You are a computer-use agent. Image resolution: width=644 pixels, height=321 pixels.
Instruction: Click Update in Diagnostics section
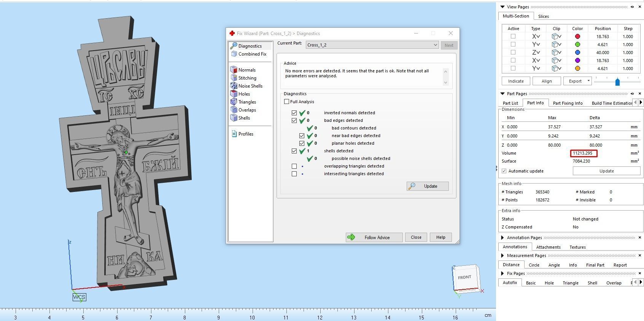[428, 186]
